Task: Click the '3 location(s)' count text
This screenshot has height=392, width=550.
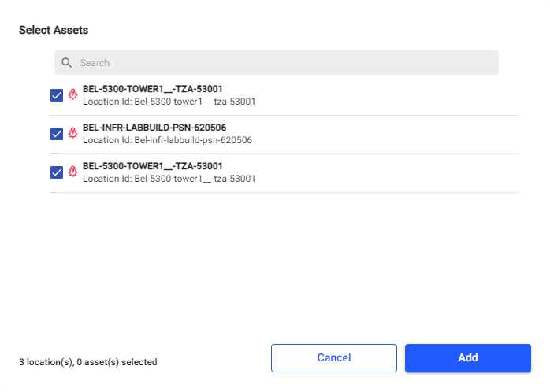Action: tap(44, 362)
